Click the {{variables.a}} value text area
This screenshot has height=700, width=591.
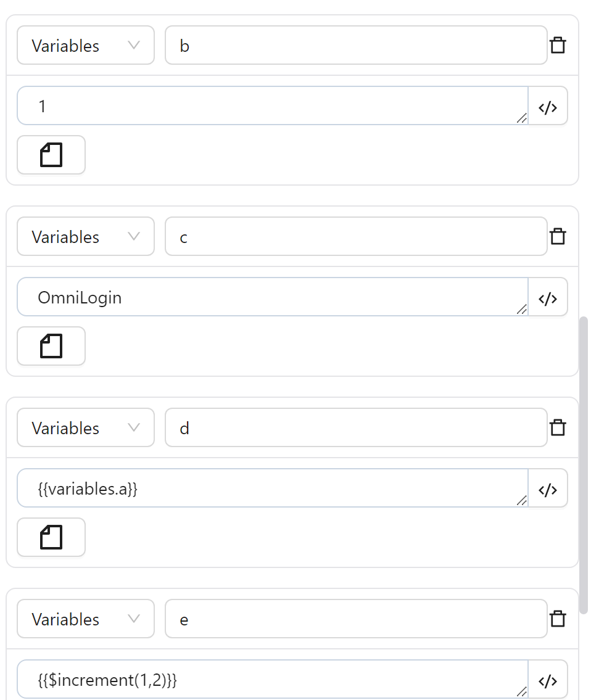point(272,488)
